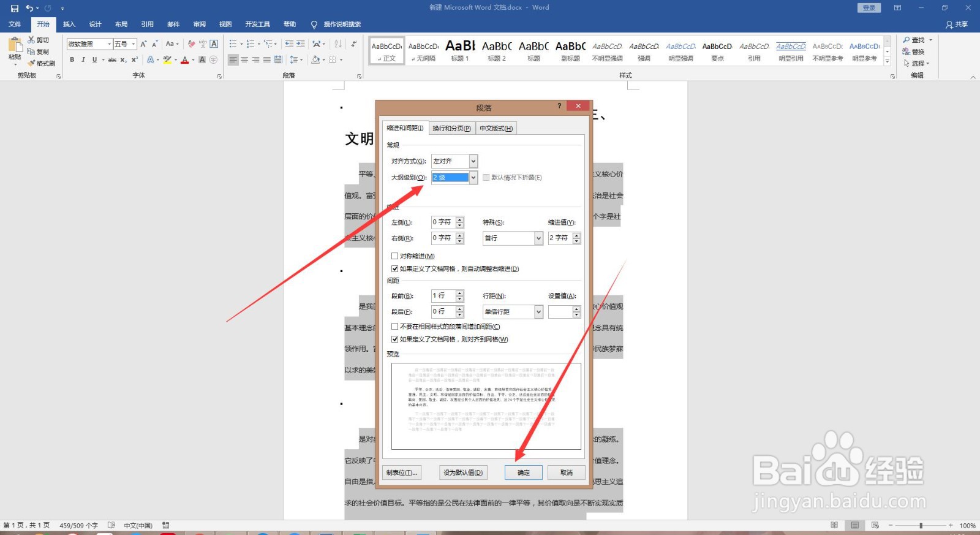Viewport: 980px width, 535px height.
Task: Click the zoom slider handle
Action: 921,525
